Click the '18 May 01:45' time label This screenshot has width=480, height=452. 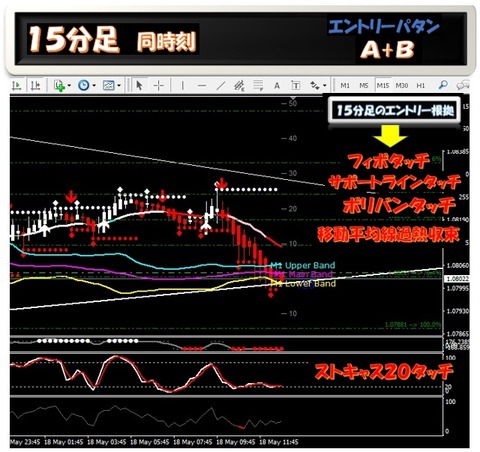[63, 442]
